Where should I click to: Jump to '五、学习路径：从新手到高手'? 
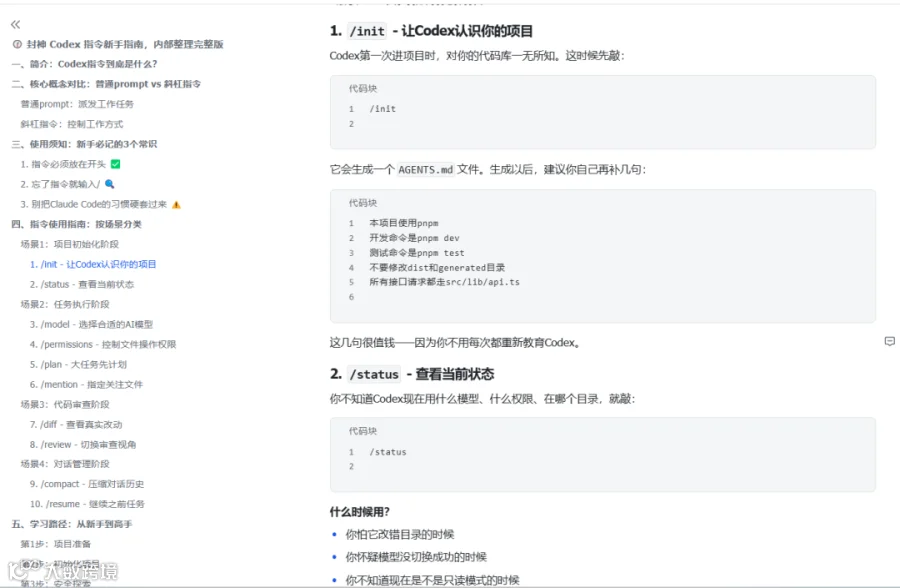pyautogui.click(x=72, y=524)
